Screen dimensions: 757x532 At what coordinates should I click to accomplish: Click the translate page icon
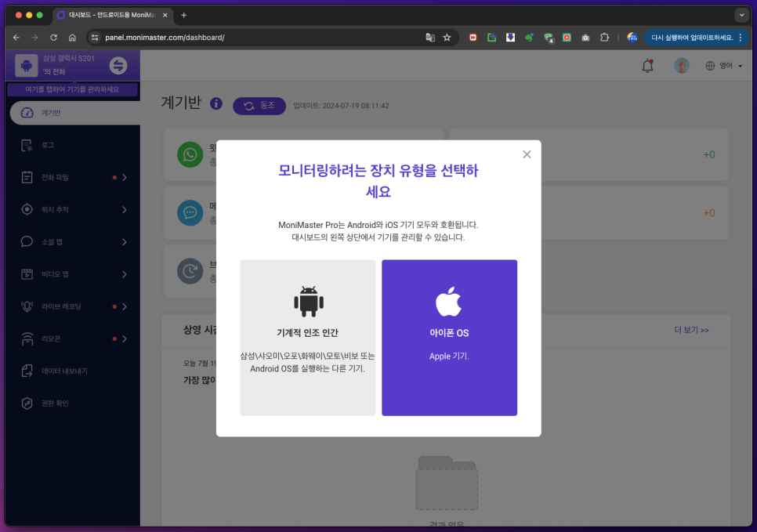click(x=430, y=38)
